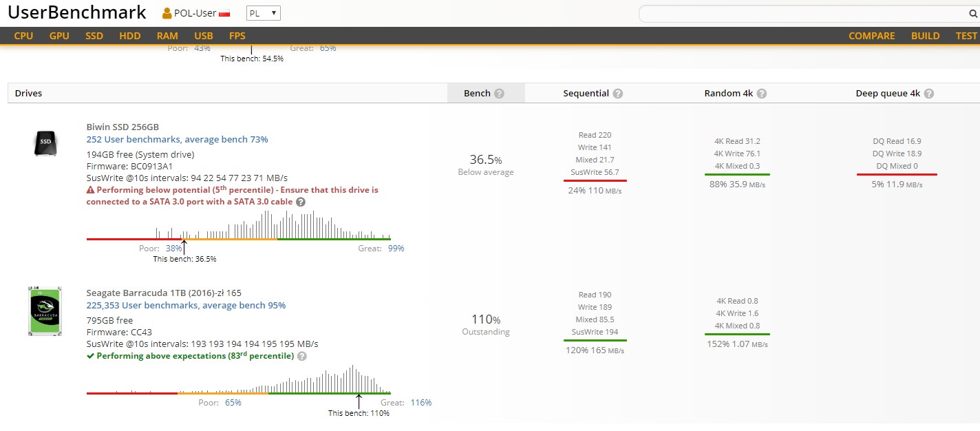Viewport: 980px width, 431px height.
Task: Click the Poor 65% value for Seagate
Action: point(233,403)
